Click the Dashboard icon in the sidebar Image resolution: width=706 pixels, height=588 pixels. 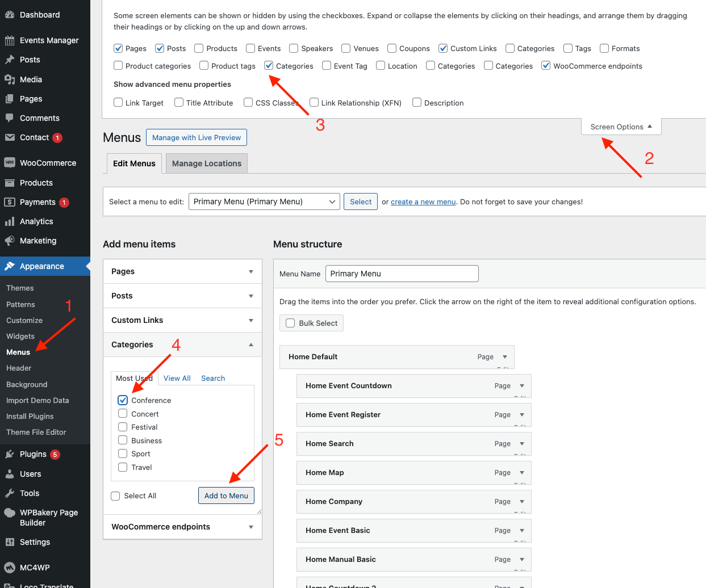[10, 15]
